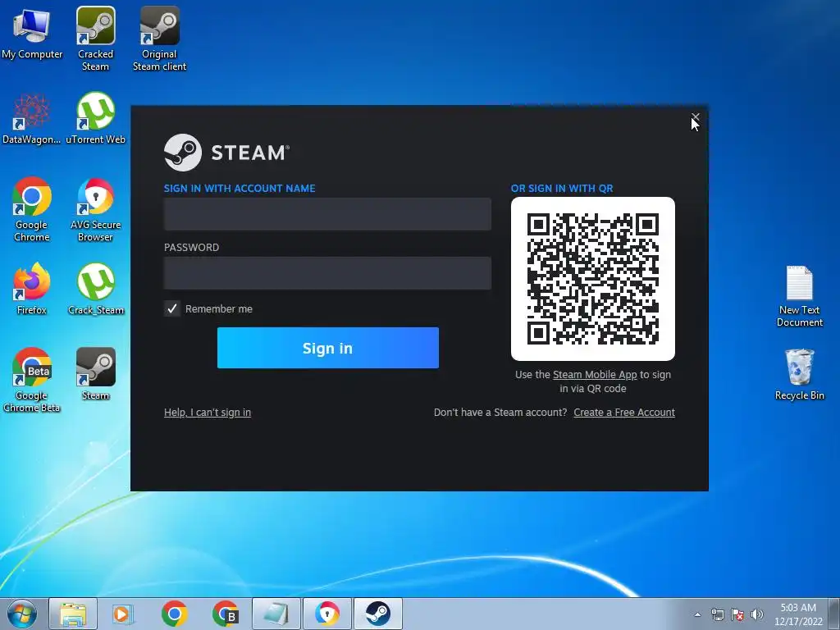Select Google Chrome desktop shortcut
This screenshot has width=840, height=630.
[x=32, y=209]
